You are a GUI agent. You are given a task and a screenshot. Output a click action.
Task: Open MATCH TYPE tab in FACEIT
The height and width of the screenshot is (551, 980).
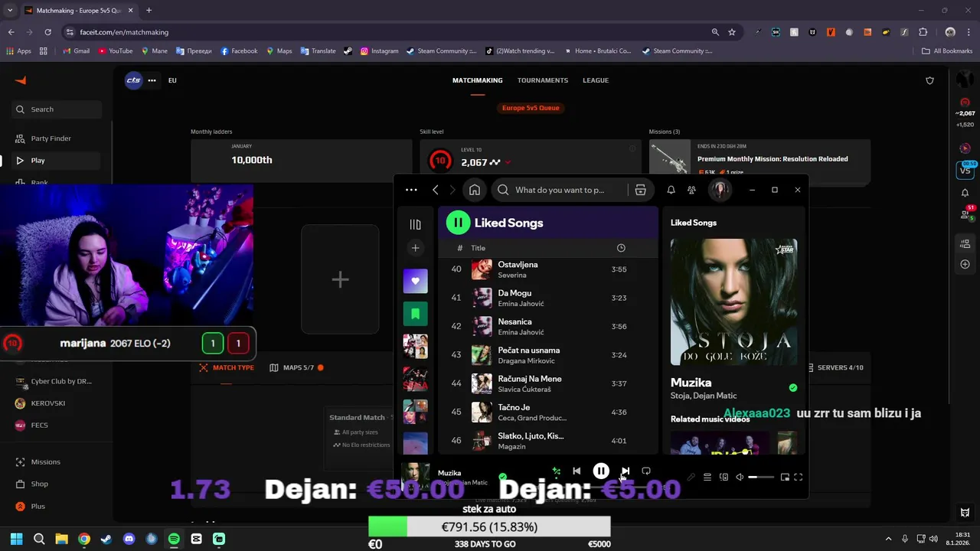pyautogui.click(x=226, y=367)
